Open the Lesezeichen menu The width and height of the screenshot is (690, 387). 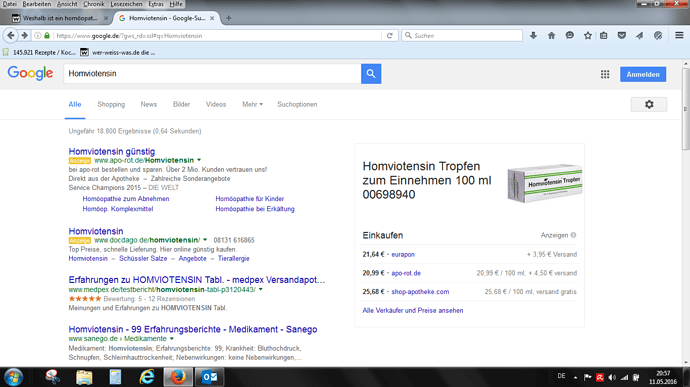[x=126, y=4]
